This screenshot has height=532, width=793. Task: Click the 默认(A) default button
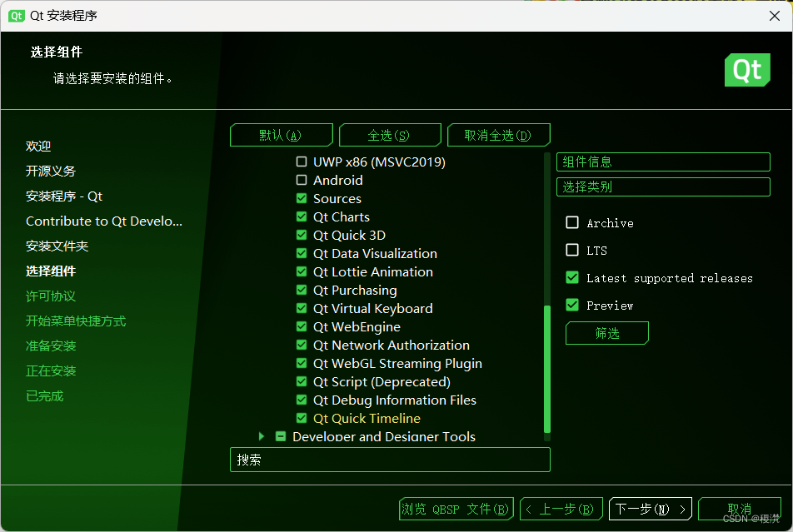point(282,135)
